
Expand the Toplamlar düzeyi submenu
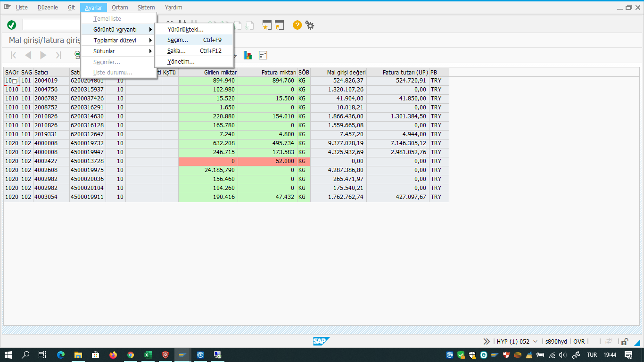tap(118, 40)
